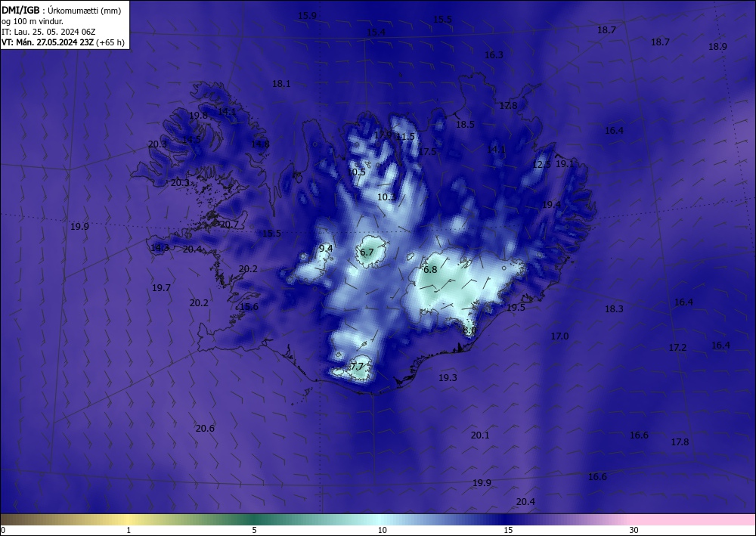Image resolution: width=756 pixels, height=536 pixels.
Task: Click the value 19.1 on the east coast
Action: pyautogui.click(x=565, y=163)
